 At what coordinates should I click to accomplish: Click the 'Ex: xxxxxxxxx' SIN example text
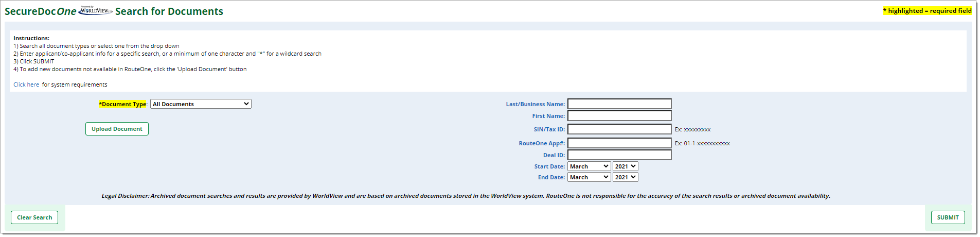[x=692, y=129]
